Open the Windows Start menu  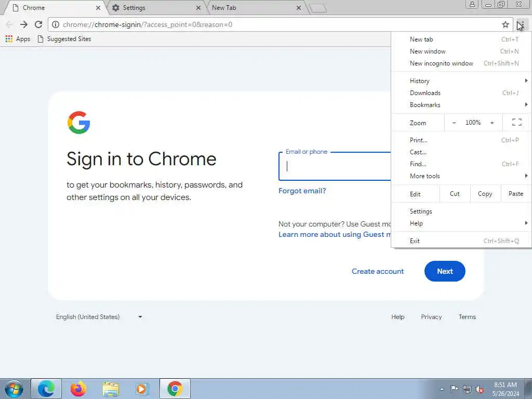(14, 389)
